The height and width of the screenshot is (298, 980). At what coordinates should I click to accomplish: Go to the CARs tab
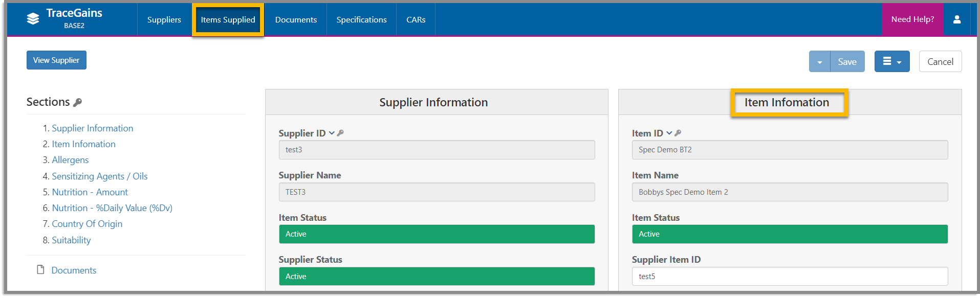coord(416,19)
